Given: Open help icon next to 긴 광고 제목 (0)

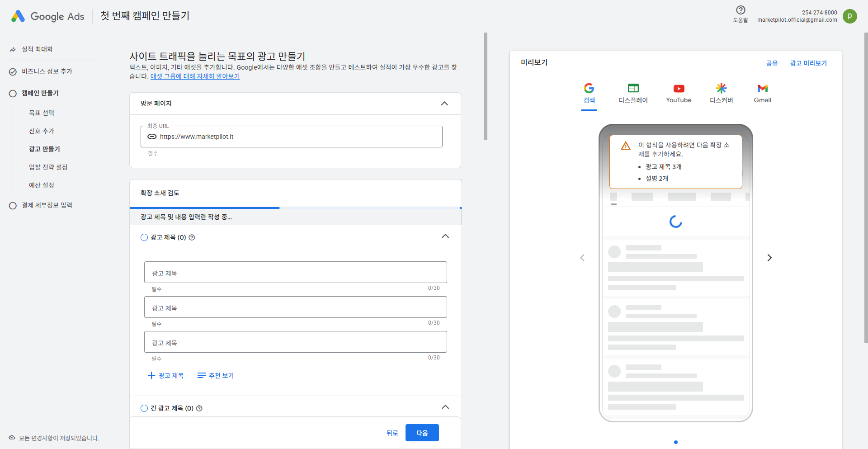Looking at the screenshot, I should click(199, 408).
